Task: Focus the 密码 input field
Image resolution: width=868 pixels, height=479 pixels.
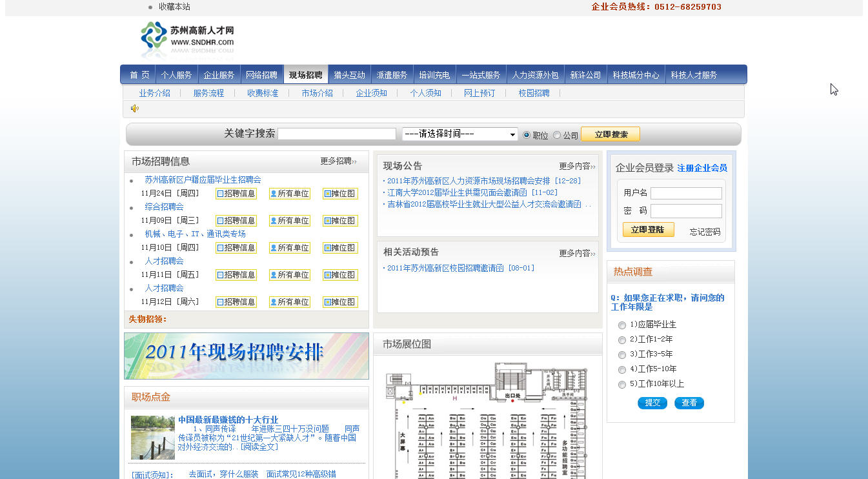Action: tap(686, 211)
